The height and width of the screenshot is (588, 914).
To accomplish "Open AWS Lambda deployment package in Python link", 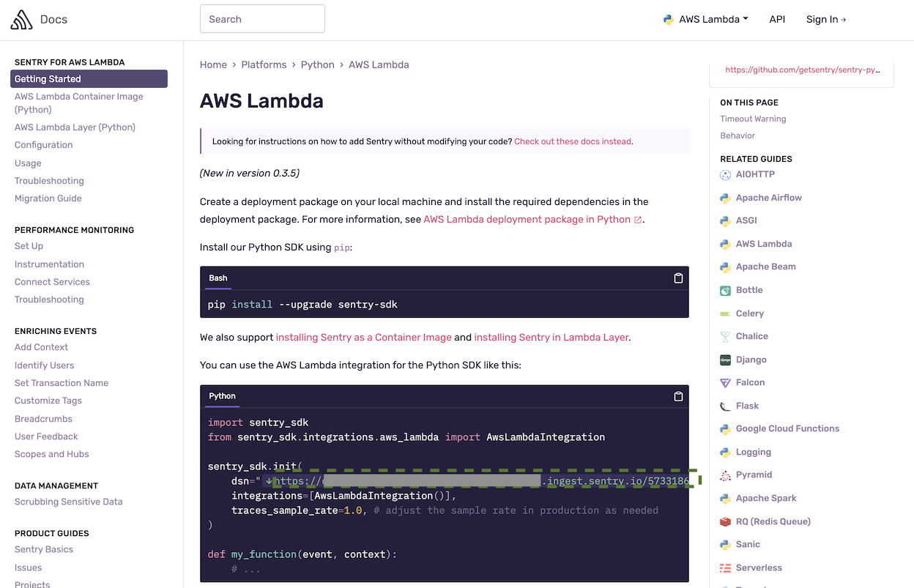I will coord(527,220).
